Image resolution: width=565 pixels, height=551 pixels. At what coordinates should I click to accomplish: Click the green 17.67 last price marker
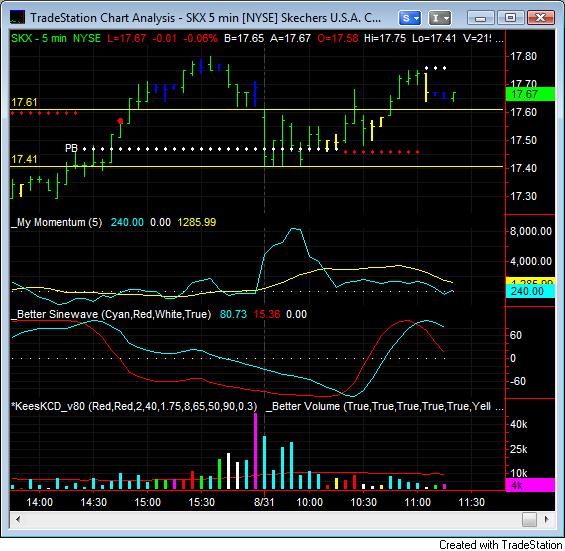pos(530,94)
